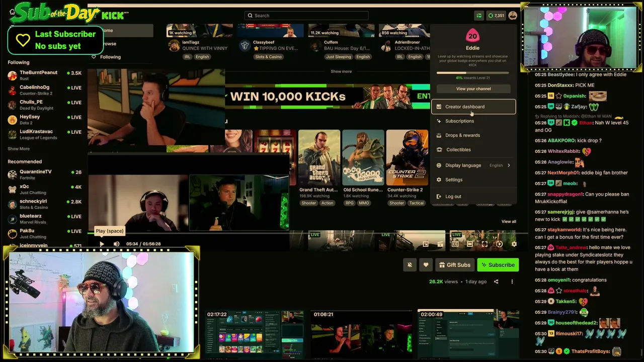
Task: Click username houseofthedead2 in chat
Action: click(x=577, y=323)
